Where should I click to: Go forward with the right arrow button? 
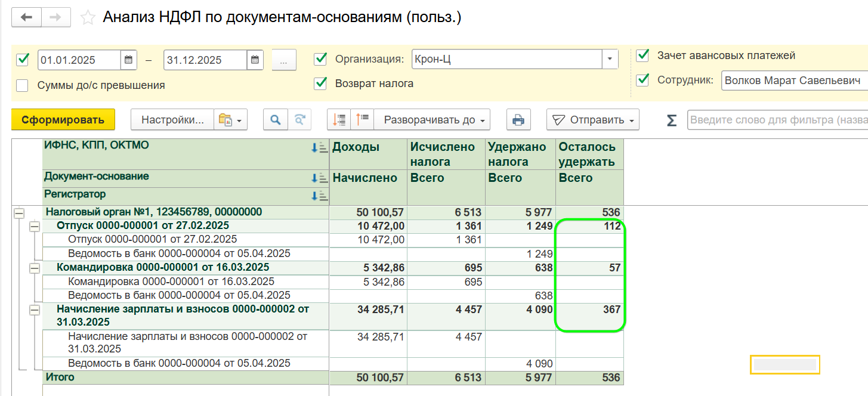[55, 17]
